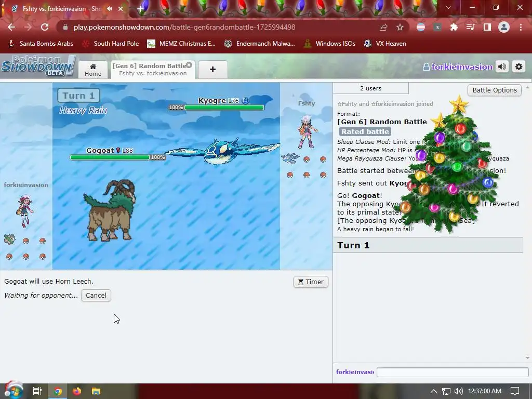Open the South Hard Pole bookmark
Screen dimensions: 532x399
click(111, 44)
